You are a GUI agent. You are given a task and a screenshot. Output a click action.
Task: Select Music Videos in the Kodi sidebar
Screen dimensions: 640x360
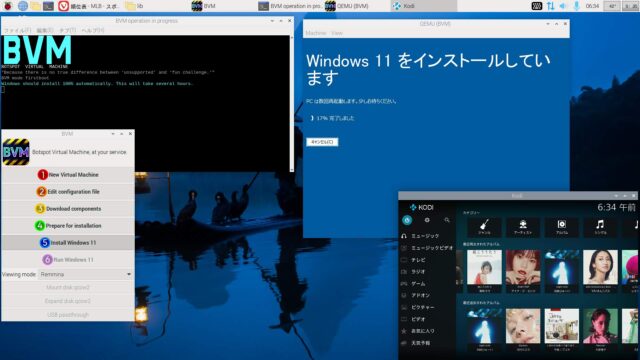click(427, 248)
